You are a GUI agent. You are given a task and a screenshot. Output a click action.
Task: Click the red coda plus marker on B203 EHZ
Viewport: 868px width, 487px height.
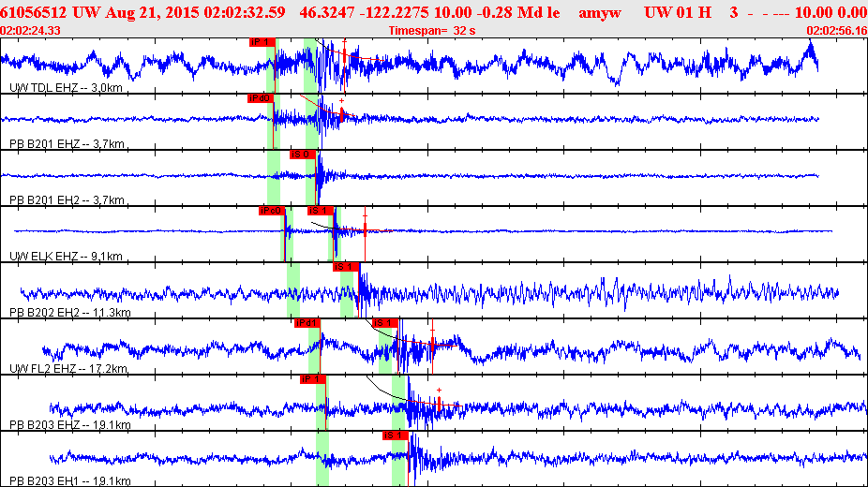[439, 391]
